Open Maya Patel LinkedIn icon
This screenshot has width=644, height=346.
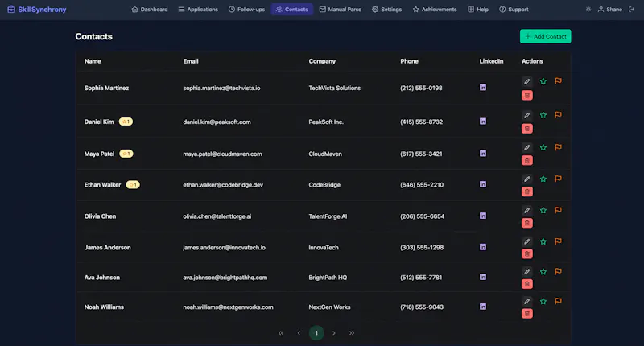[483, 154]
